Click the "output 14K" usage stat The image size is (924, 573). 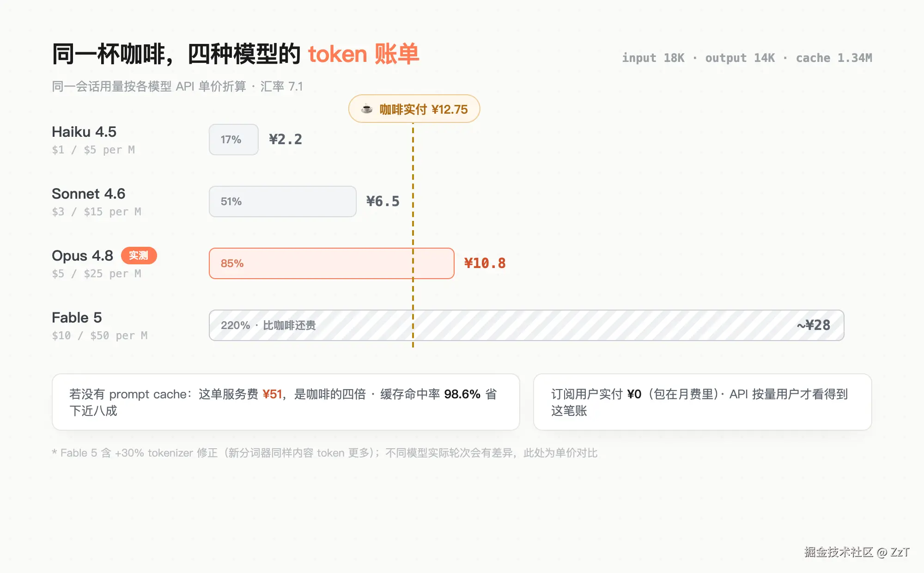coord(740,58)
